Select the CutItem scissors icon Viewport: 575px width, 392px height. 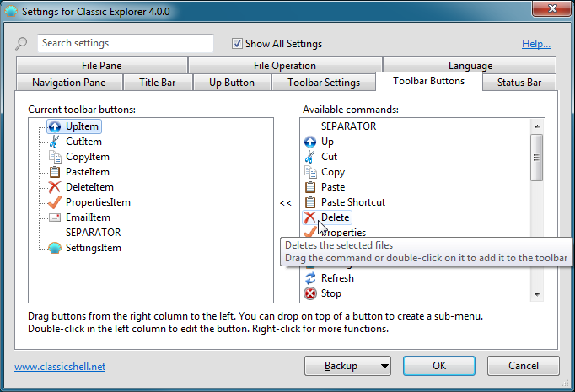56,142
